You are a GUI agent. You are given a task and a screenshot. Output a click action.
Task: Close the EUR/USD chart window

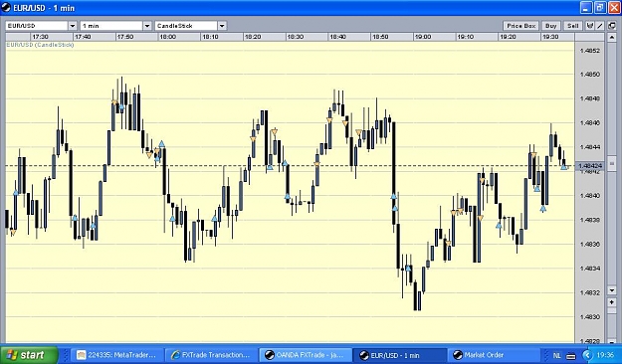tap(614, 8)
